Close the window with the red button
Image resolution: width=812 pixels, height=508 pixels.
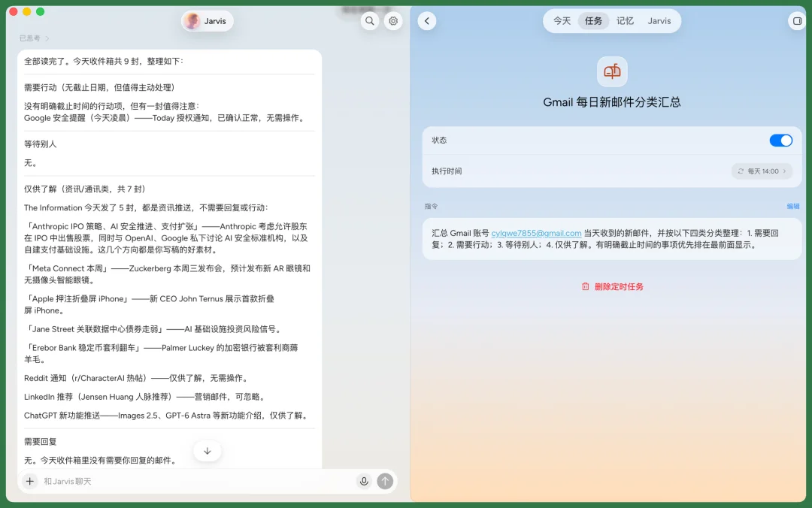14,12
